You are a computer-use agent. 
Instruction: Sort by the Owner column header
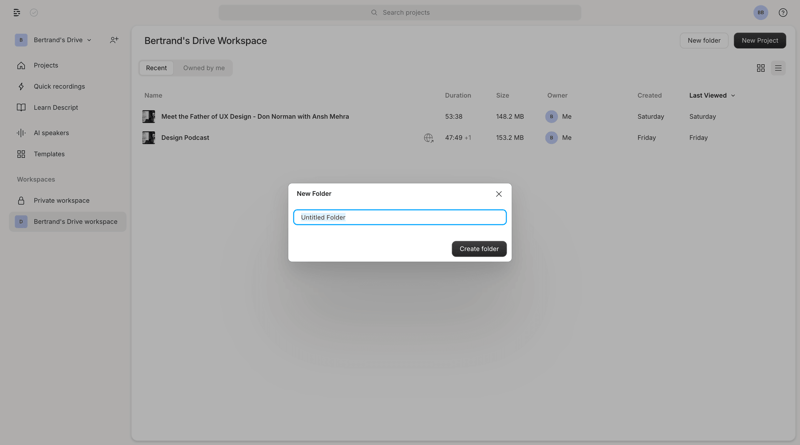coord(557,95)
